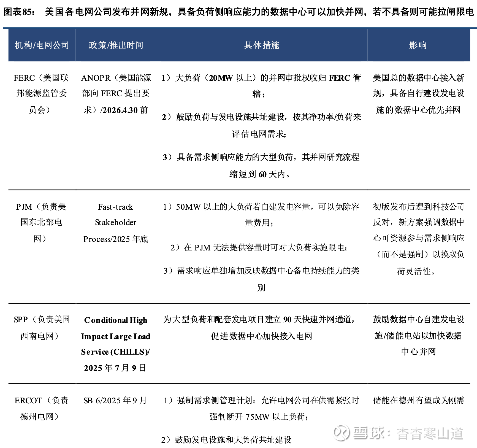
Task: Select the "政策/推出时间" column header
Action: click(116, 45)
